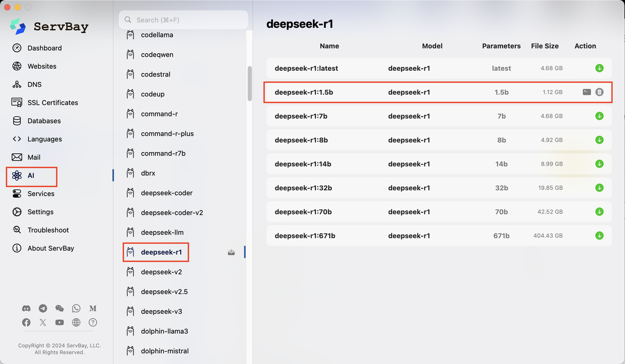The width and height of the screenshot is (625, 364).
Task: Open terminal for deepseek-r1:1.5b
Action: coord(587,92)
